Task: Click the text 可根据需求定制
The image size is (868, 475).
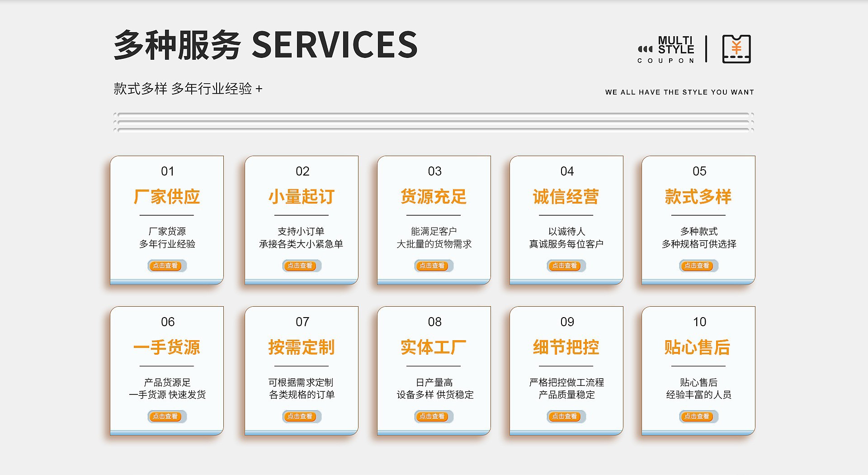Action: [301, 383]
